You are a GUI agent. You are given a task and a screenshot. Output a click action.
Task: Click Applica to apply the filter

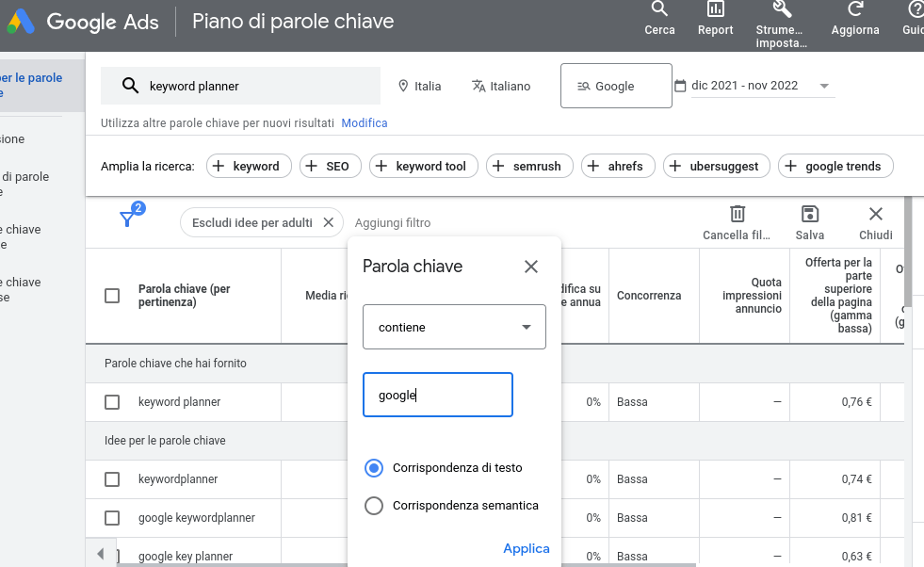tap(527, 549)
